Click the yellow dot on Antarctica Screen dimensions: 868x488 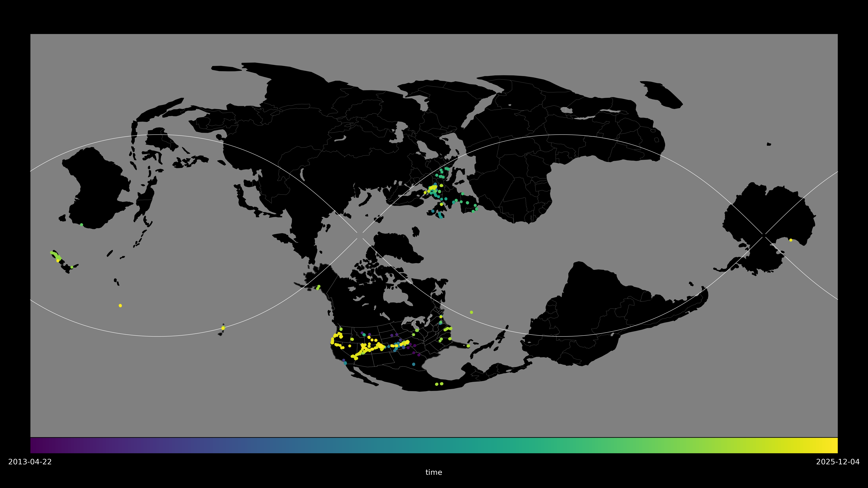(x=791, y=240)
